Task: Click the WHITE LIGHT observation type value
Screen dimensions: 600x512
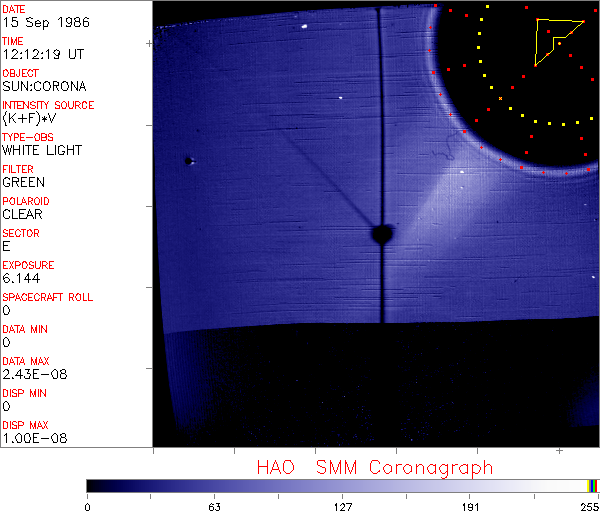Action: coord(42,150)
